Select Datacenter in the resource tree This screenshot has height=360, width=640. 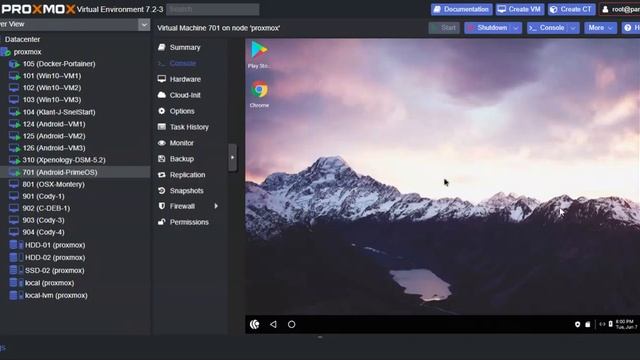[22, 40]
